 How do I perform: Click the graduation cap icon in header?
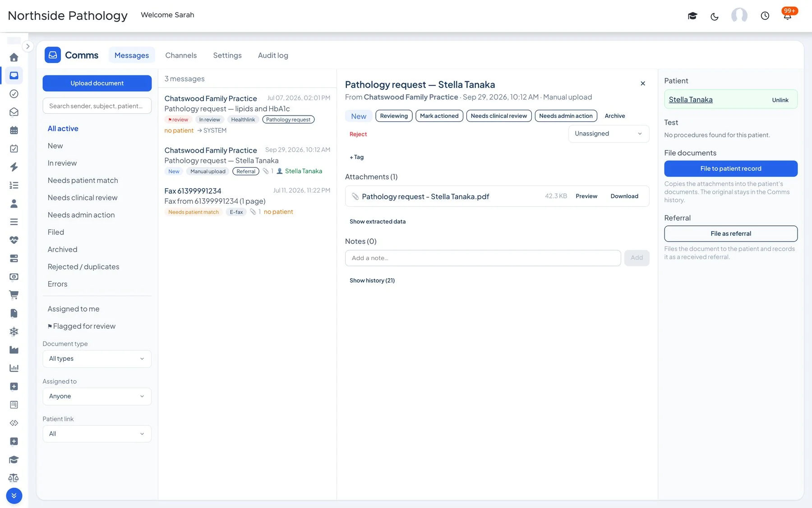pyautogui.click(x=692, y=16)
